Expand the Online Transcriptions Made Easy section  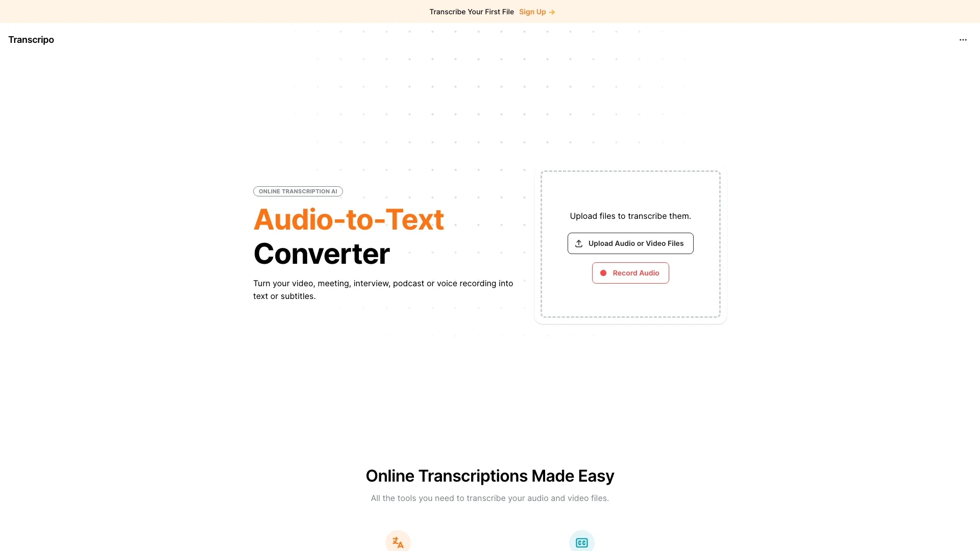[x=490, y=475]
